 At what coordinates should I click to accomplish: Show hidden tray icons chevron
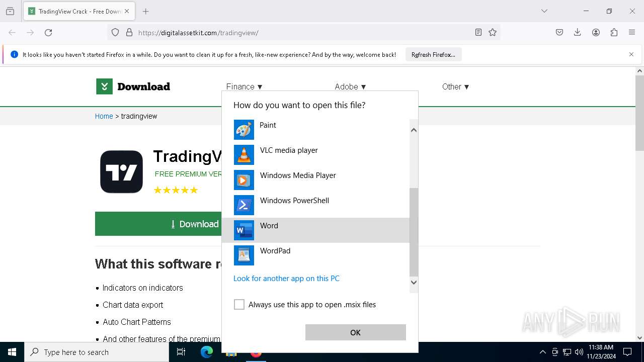coord(543,352)
